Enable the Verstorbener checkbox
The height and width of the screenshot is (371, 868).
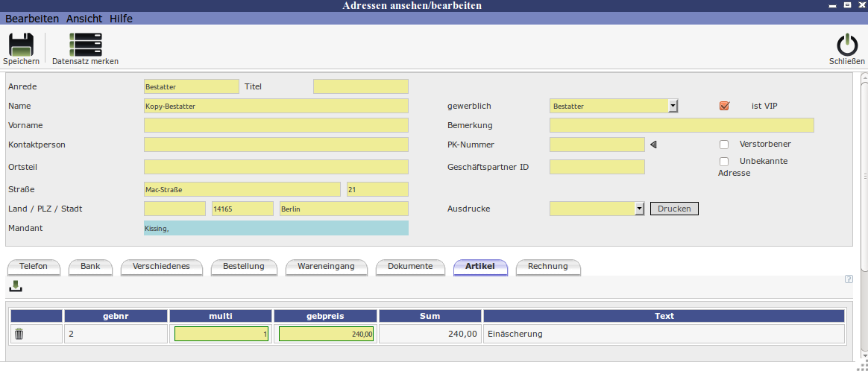click(x=724, y=145)
